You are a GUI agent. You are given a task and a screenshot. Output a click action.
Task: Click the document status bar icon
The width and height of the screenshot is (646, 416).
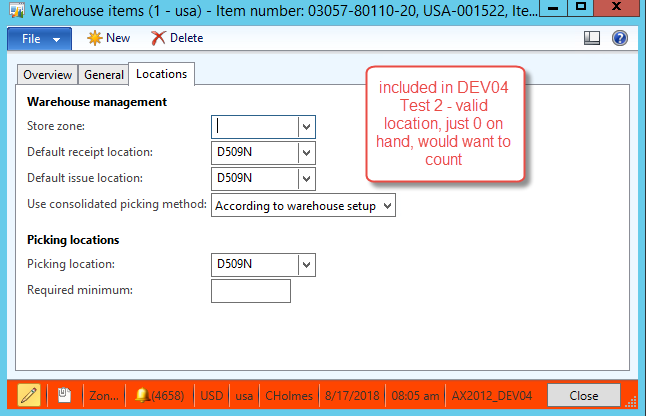(64, 395)
